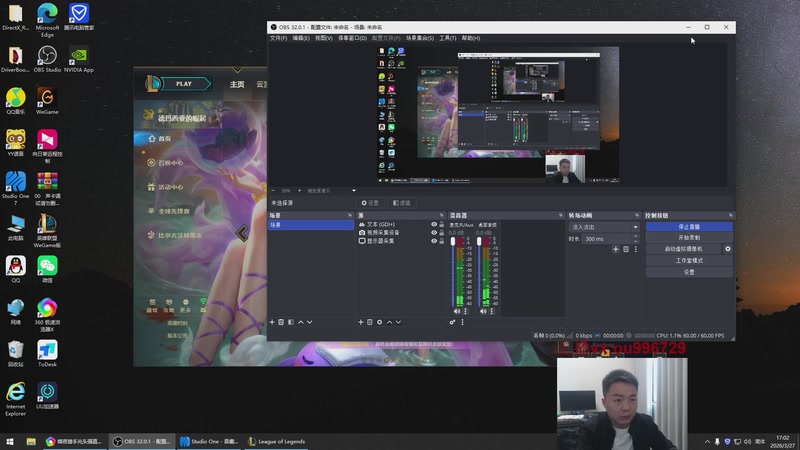Open the 淡入淡出 transition dropdown
This screenshot has height=450, width=800.
[604, 227]
